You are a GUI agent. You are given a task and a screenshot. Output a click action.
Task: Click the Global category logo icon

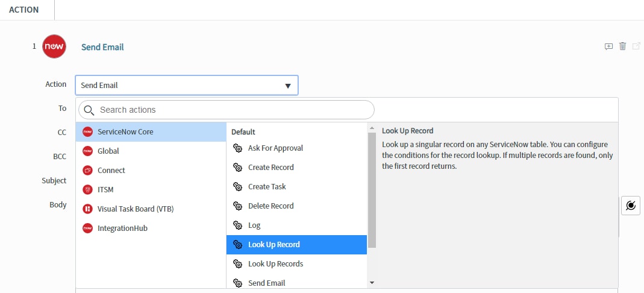[x=87, y=151]
